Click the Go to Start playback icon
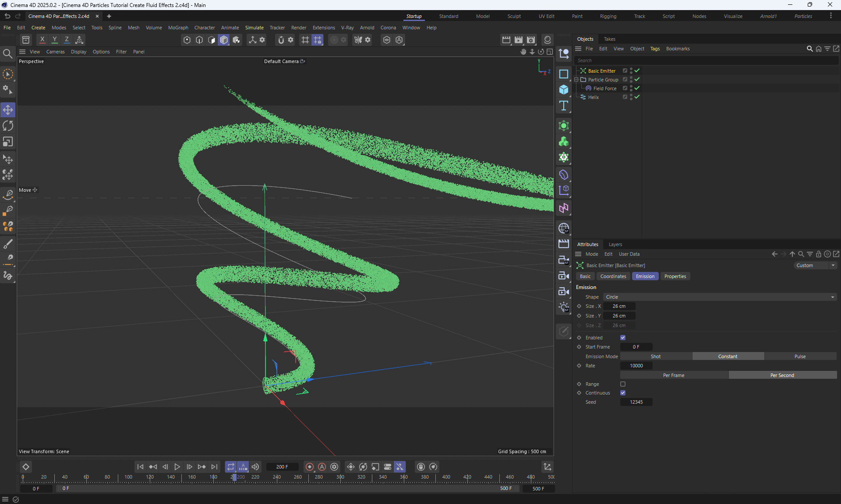Viewport: 841px width, 504px height. click(140, 467)
